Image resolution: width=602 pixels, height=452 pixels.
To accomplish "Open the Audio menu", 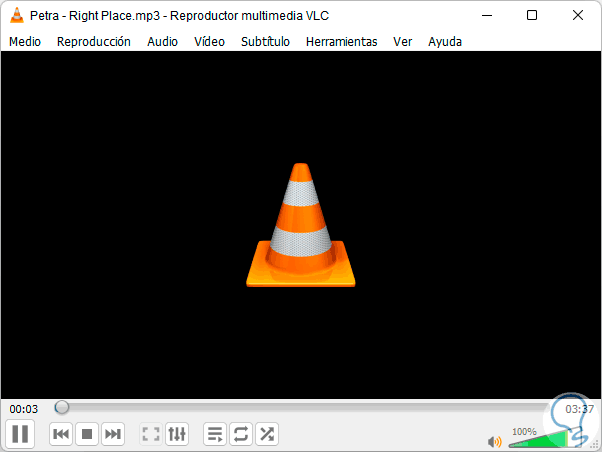I will (162, 41).
